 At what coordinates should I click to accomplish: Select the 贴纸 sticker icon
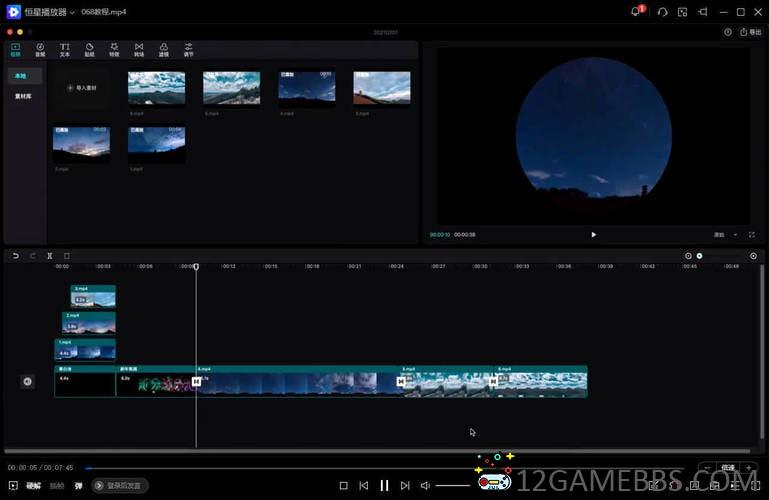89,49
